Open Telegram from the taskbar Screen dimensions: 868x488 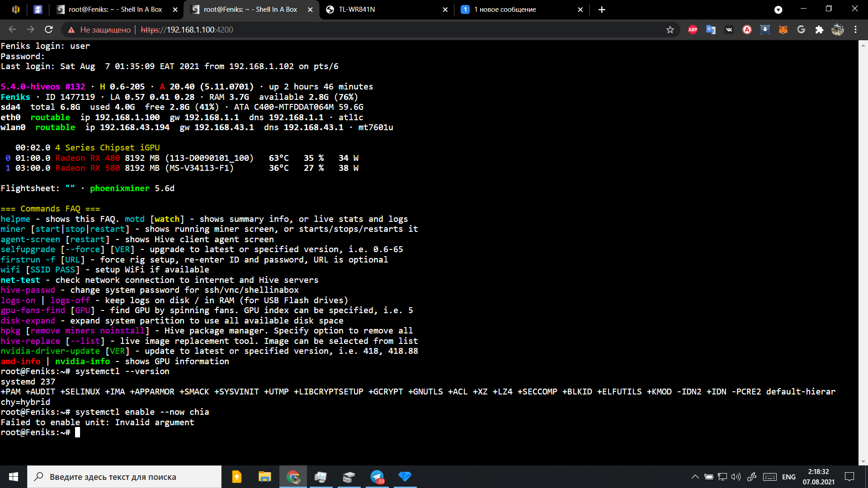pyautogui.click(x=377, y=477)
